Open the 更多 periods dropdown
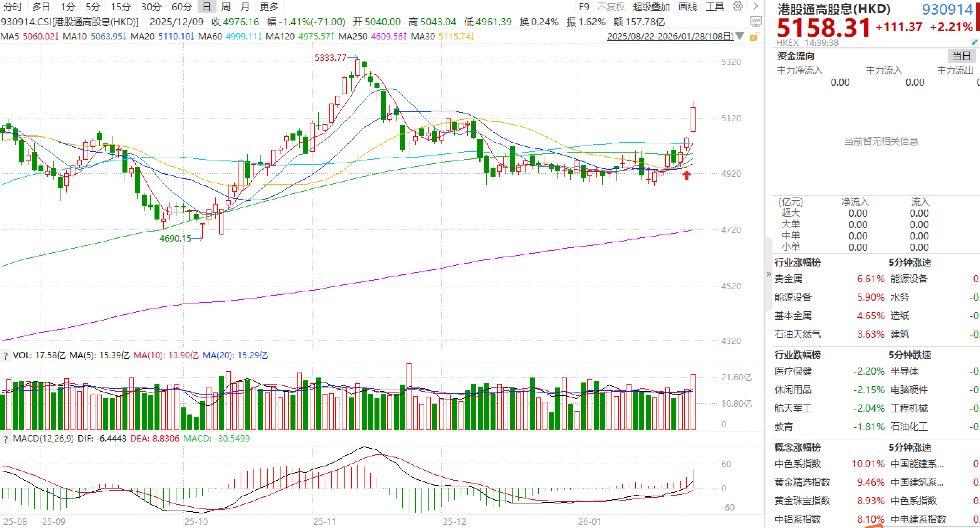This screenshot has height=528, width=980. pos(269,6)
